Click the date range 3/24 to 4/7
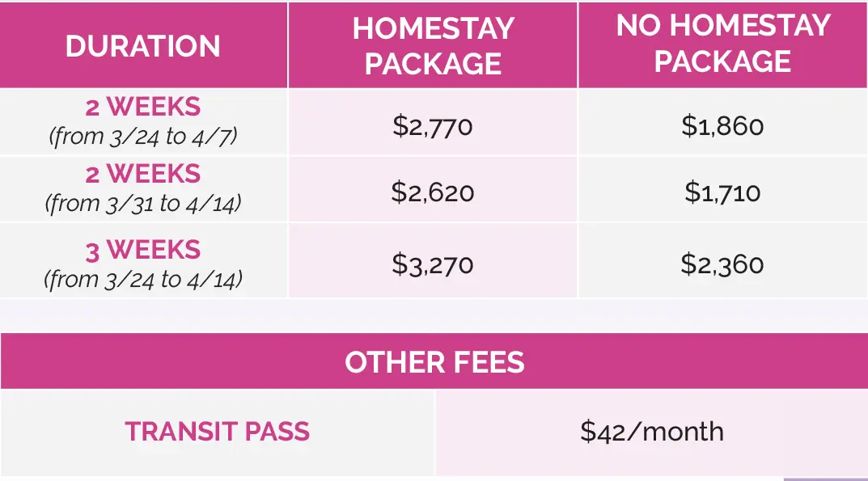This screenshot has height=481, width=868. click(143, 136)
